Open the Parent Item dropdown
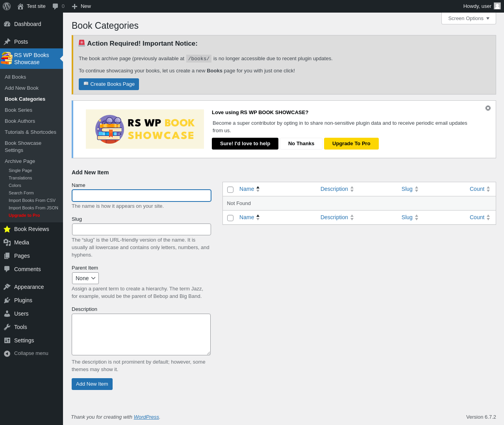 [x=85, y=278]
